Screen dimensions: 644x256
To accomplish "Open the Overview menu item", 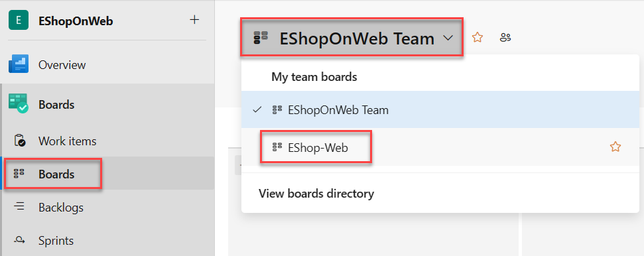I will coord(62,65).
